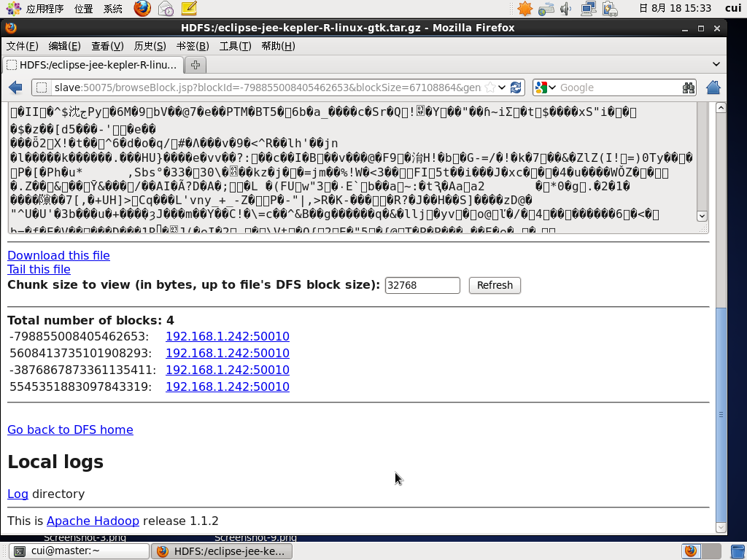Open the 编辑(E) menu

[64, 46]
